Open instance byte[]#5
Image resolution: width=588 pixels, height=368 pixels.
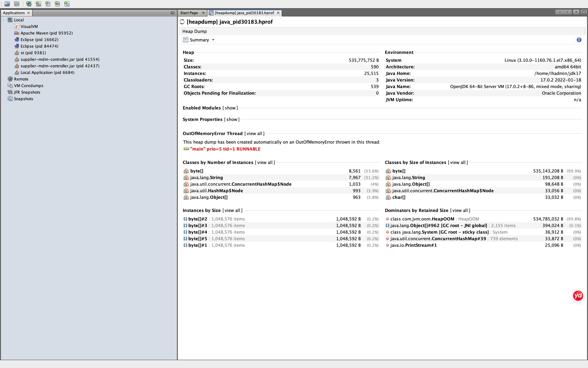click(x=198, y=239)
